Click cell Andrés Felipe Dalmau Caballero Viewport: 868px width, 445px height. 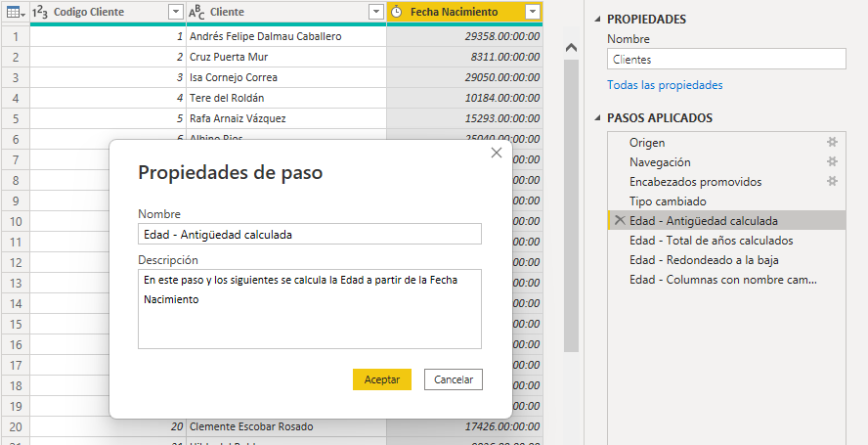(286, 36)
